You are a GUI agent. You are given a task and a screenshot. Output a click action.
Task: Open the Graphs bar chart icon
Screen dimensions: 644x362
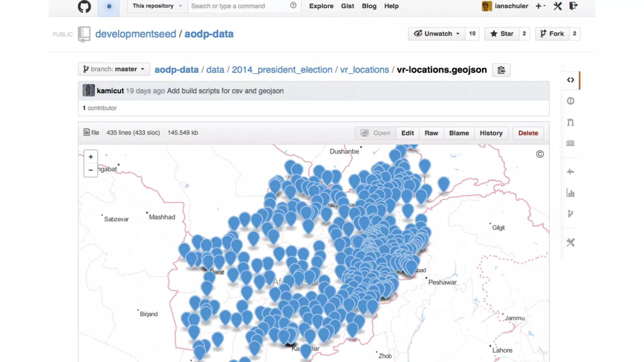click(x=570, y=193)
